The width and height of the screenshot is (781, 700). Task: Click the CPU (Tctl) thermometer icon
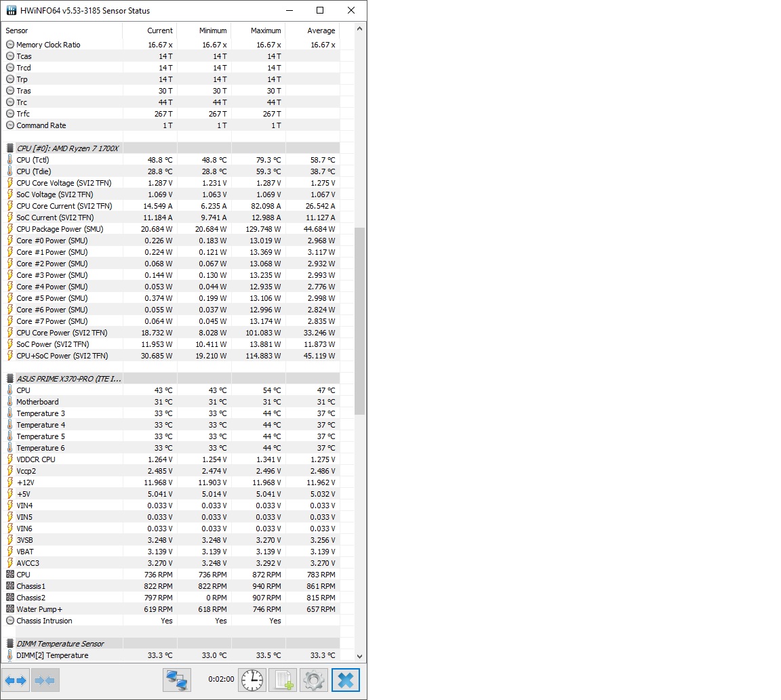[10, 160]
